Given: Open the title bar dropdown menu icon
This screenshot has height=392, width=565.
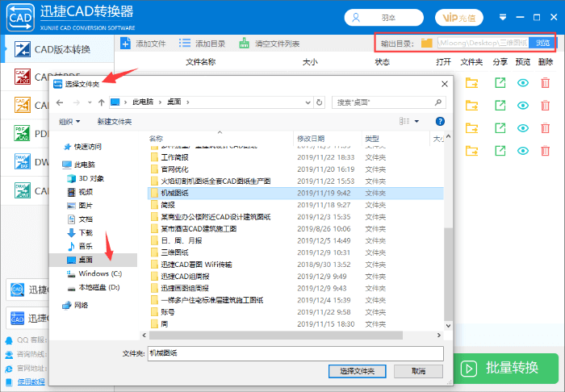Looking at the screenshot, I should pyautogui.click(x=503, y=17).
